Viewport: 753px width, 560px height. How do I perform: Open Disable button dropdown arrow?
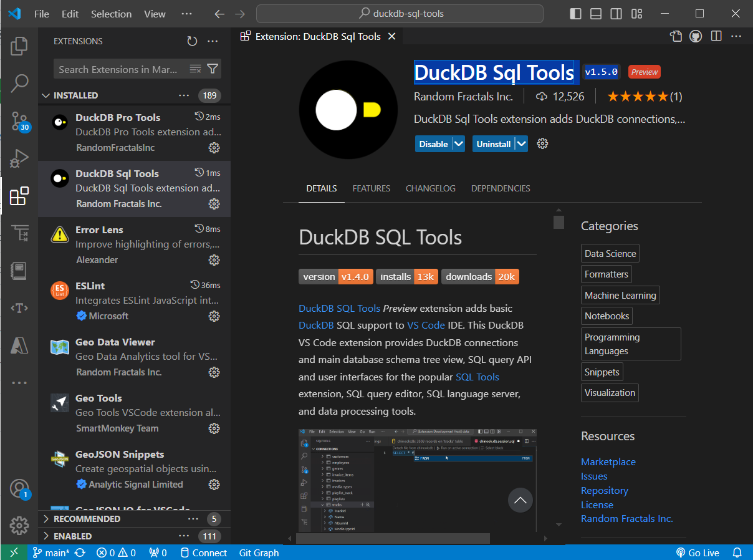(x=459, y=144)
